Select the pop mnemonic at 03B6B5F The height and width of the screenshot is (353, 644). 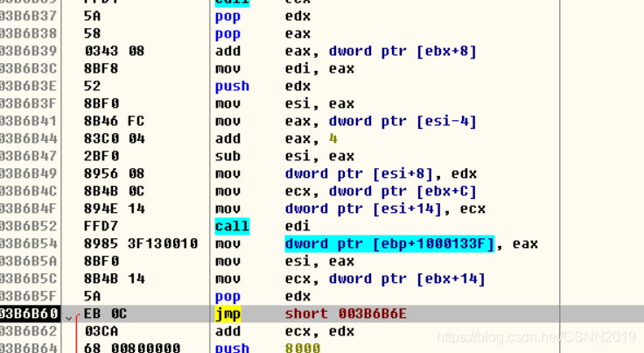(x=227, y=296)
